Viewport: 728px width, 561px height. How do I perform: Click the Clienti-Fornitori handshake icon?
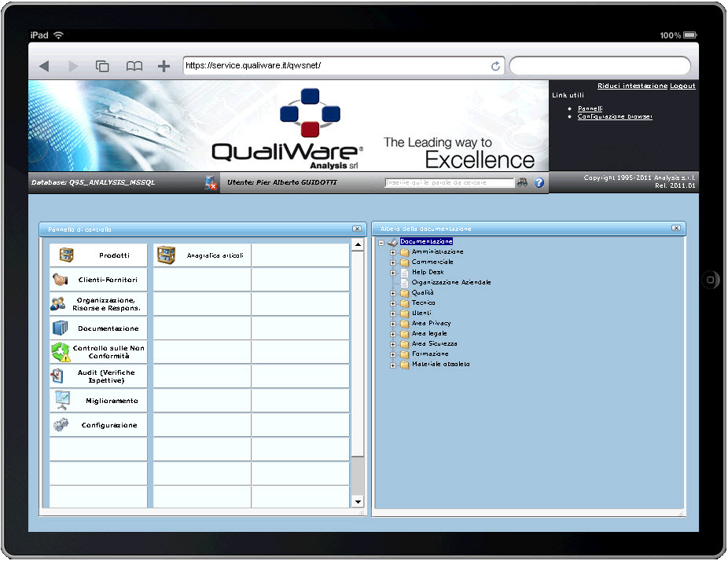pyautogui.click(x=60, y=280)
